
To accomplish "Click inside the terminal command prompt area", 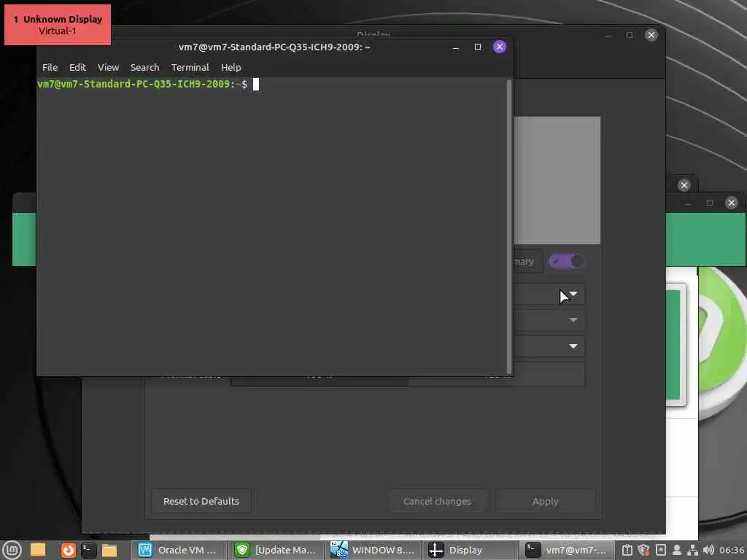I will pyautogui.click(x=271, y=227).
